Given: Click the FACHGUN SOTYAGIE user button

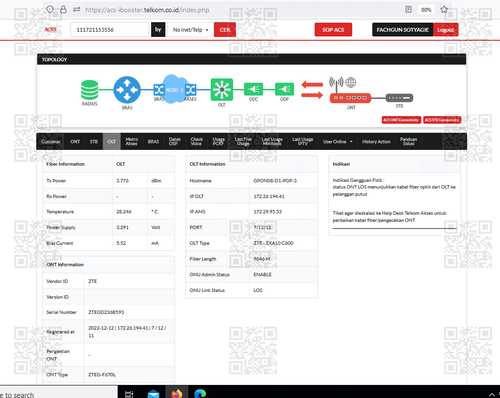Looking at the screenshot, I should click(x=403, y=30).
